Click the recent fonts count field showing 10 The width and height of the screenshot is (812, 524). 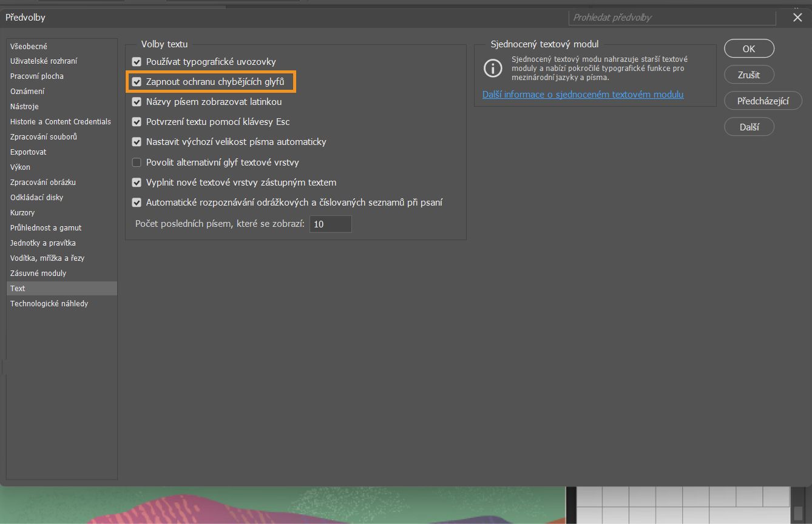click(330, 224)
